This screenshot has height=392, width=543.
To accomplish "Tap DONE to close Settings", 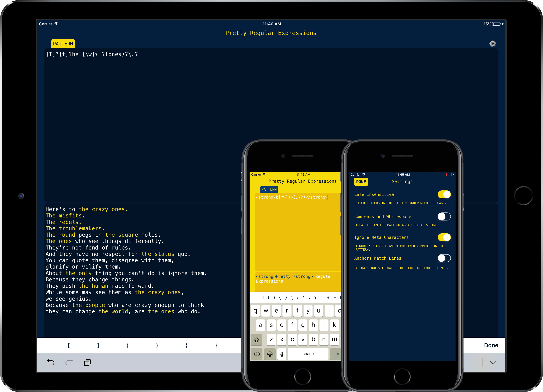I will coord(361,182).
